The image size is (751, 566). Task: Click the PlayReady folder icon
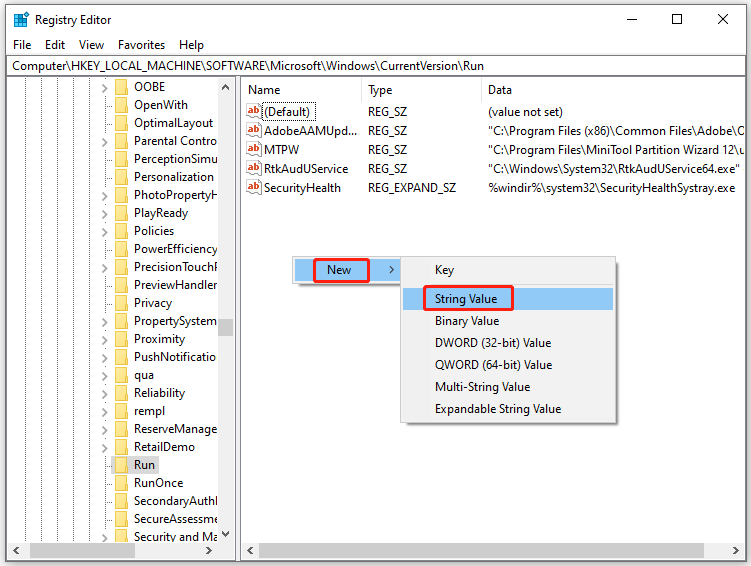pyautogui.click(x=121, y=213)
